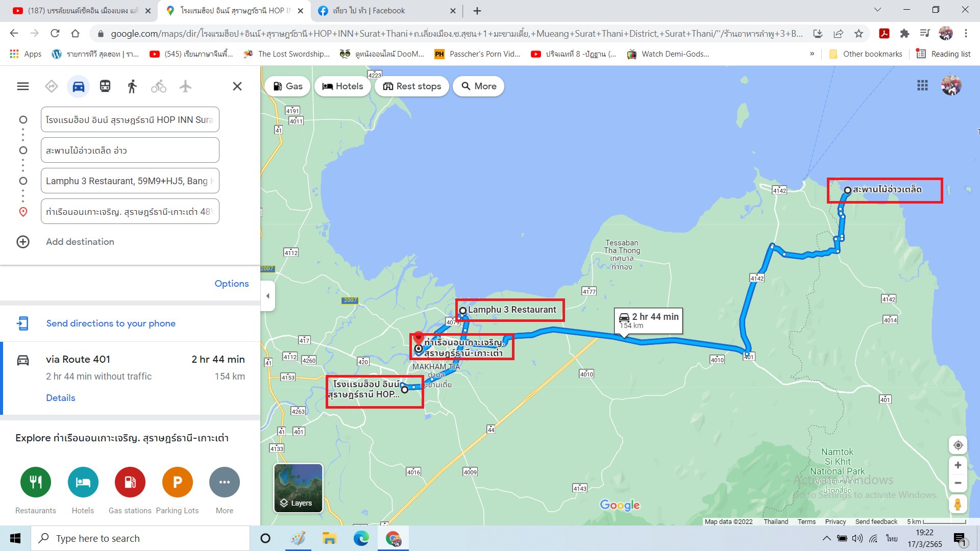Click the add destination plus icon
The height and width of the screenshot is (551, 980).
click(23, 242)
